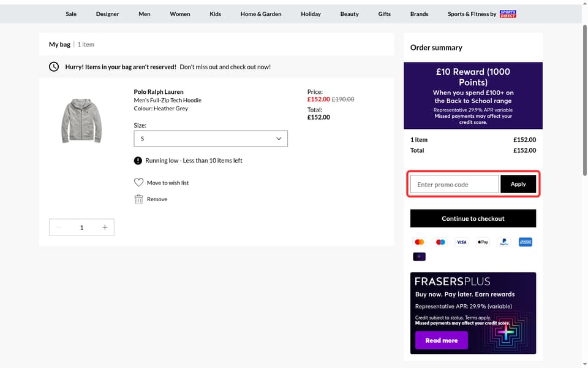Click the running low warning icon
Image resolution: width=588 pixels, height=368 pixels.
(x=138, y=161)
